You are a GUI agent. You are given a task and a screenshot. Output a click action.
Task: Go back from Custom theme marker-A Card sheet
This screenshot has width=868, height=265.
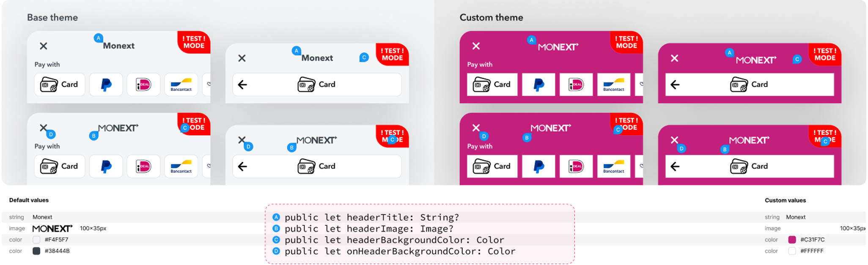(675, 85)
